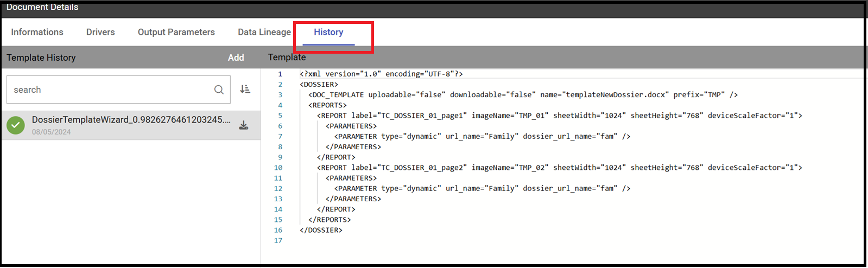Click the green checkmark status icon
Viewport: 868px width, 268px height.
click(x=16, y=125)
